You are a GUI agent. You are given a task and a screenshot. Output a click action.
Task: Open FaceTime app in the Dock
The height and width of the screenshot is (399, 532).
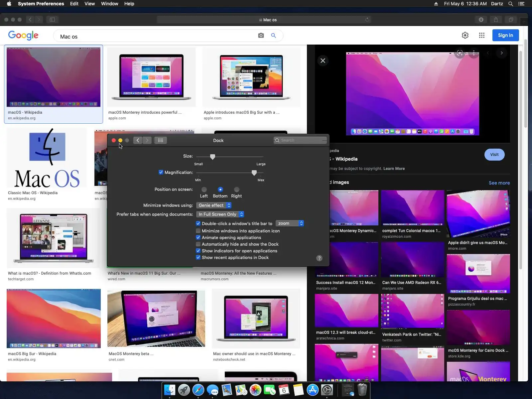270,390
